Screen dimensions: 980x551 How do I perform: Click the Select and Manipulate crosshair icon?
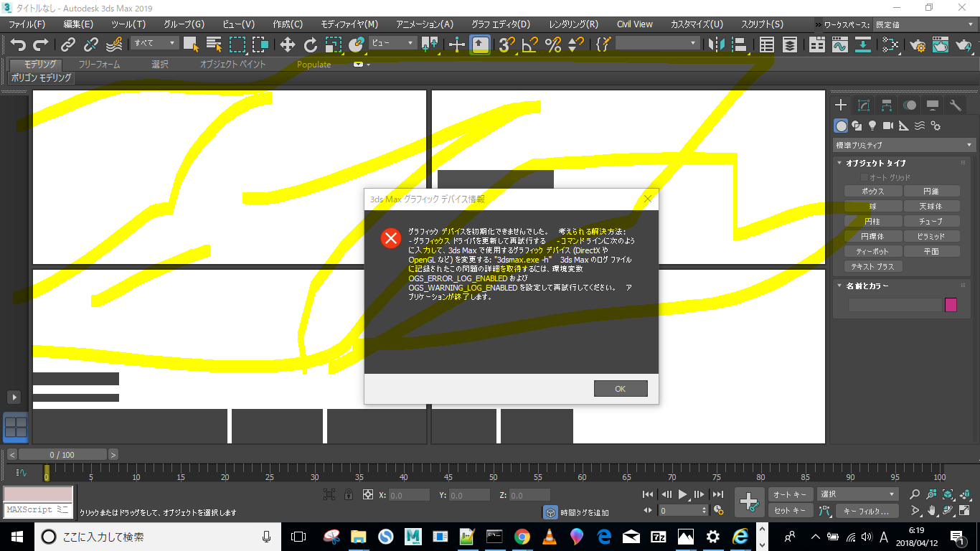(457, 44)
